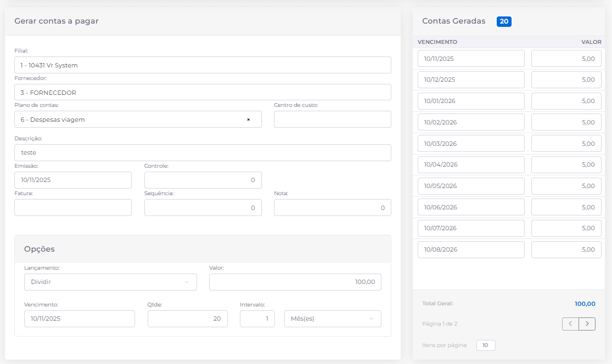This screenshot has width=612, height=364.
Task: Clear the Plano de contas selection (x icon)
Action: point(248,120)
